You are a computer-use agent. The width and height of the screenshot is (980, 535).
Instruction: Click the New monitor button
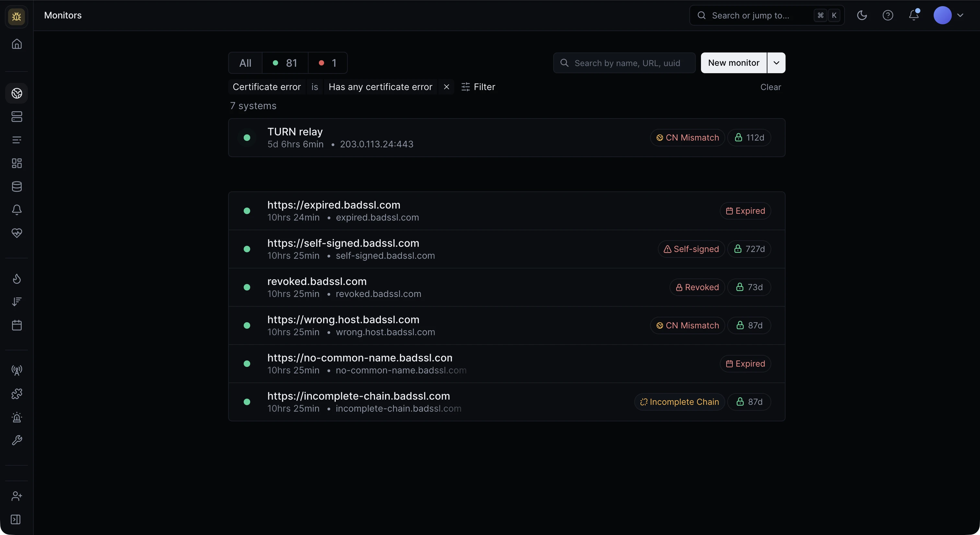[x=733, y=63]
